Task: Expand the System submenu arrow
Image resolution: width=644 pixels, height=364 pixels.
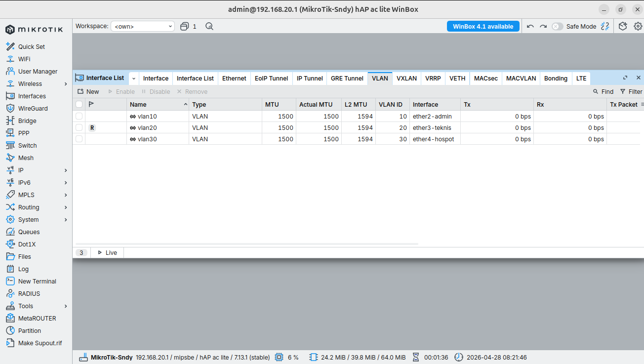Action: 66,220
